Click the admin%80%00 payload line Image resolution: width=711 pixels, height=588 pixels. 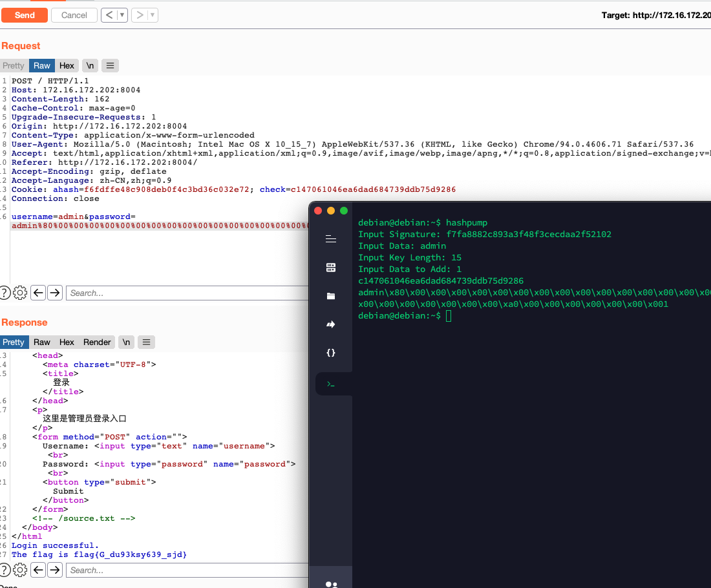pyautogui.click(x=160, y=226)
